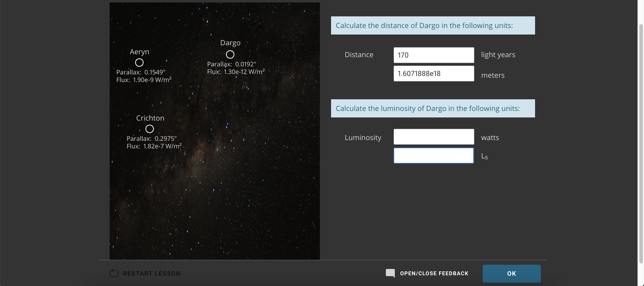Select the Aeryn label text

coord(139,52)
